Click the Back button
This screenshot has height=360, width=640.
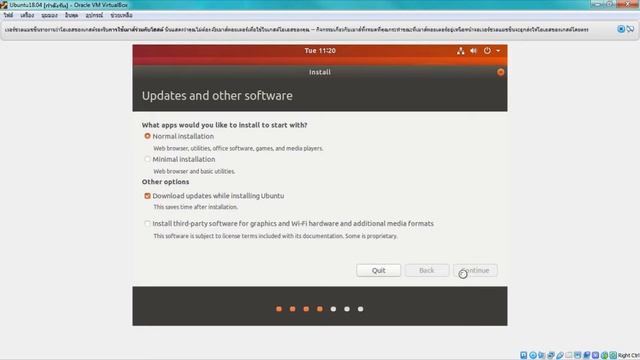(x=427, y=270)
